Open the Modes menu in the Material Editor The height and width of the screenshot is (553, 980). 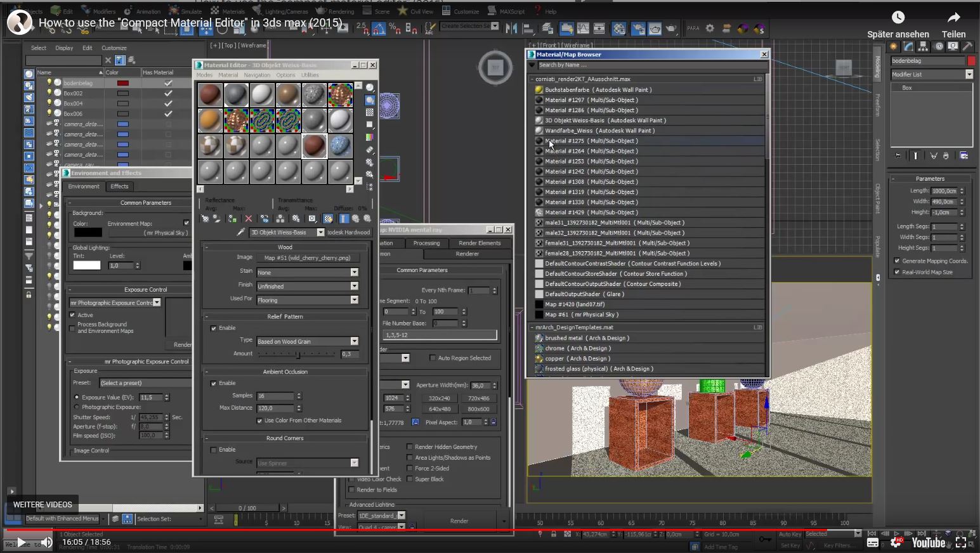pyautogui.click(x=206, y=75)
